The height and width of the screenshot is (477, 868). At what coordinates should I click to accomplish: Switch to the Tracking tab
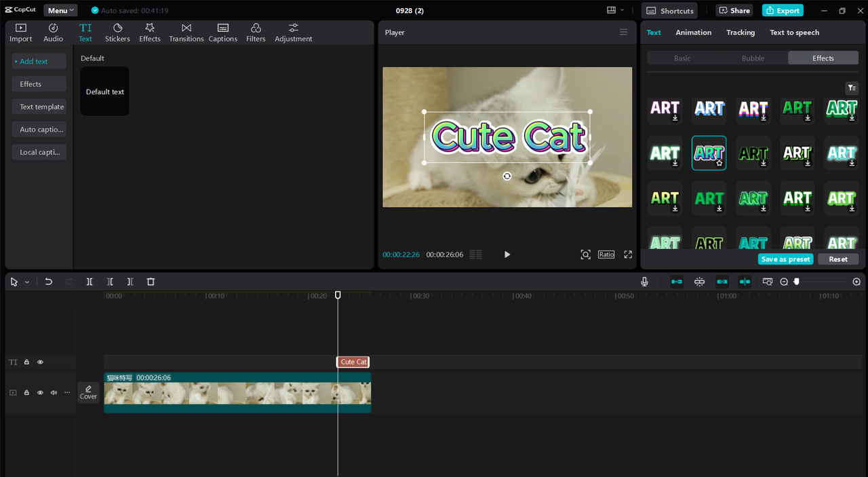click(x=741, y=33)
